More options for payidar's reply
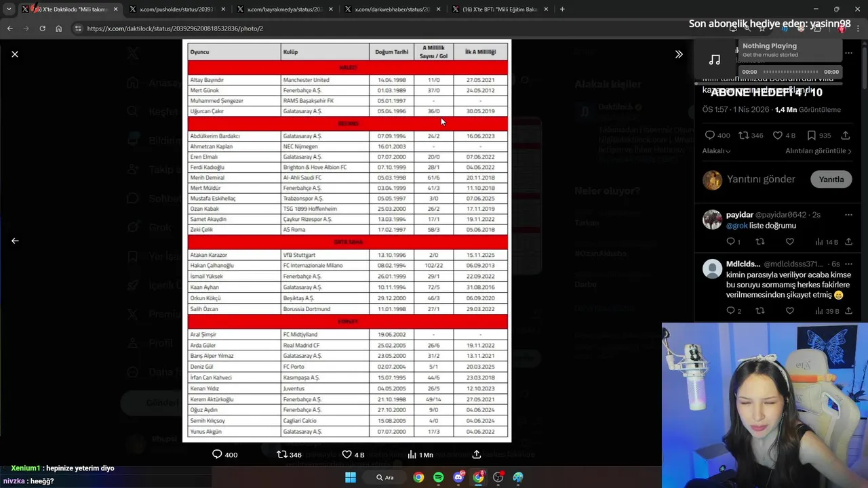 click(848, 214)
